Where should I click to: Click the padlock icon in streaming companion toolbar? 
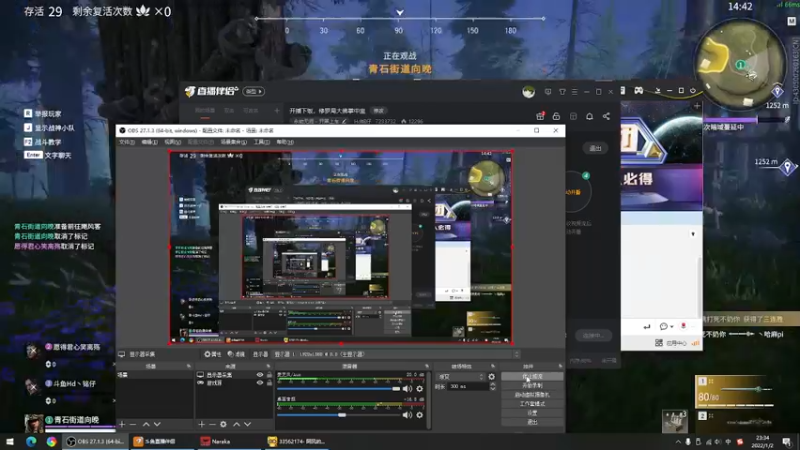tap(556, 116)
